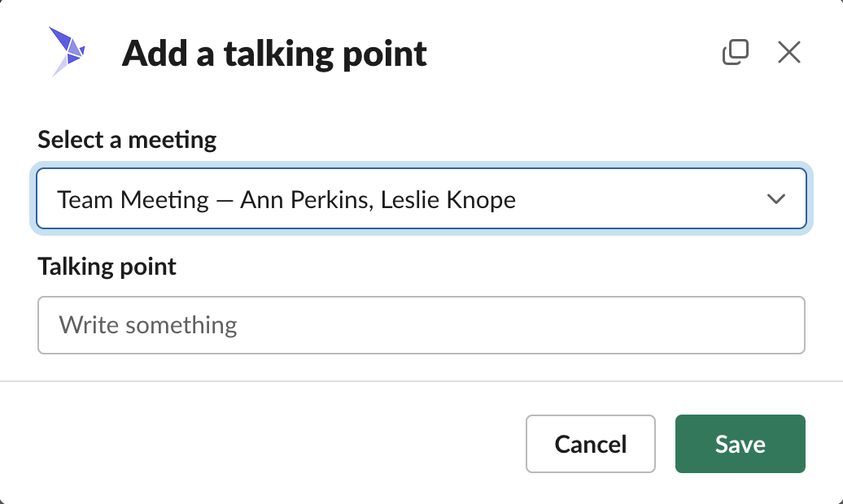Open the dialog in a new window
The height and width of the screenshot is (504, 843).
point(735,53)
